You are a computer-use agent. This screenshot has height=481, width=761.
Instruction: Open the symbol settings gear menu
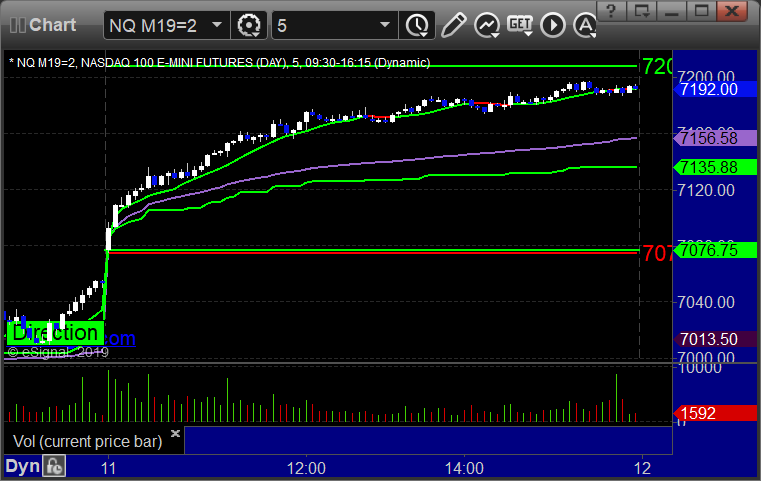tap(249, 25)
